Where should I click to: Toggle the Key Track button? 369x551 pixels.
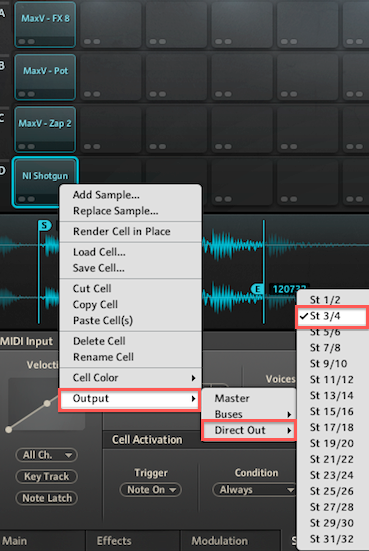pos(46,477)
